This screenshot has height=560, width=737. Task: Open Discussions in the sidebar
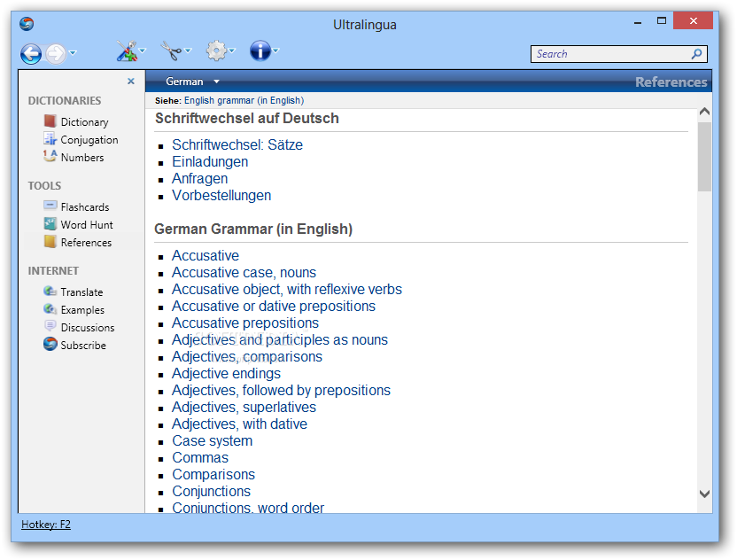click(88, 327)
